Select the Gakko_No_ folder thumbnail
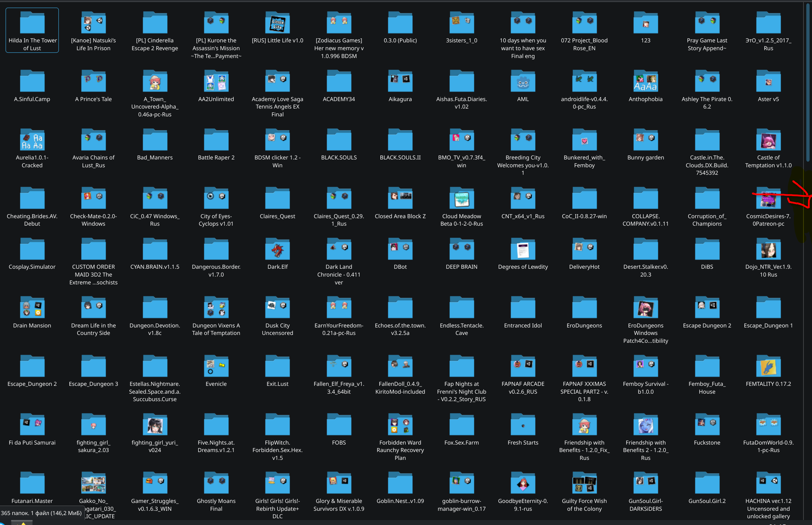The height and width of the screenshot is (525, 812). click(93, 484)
